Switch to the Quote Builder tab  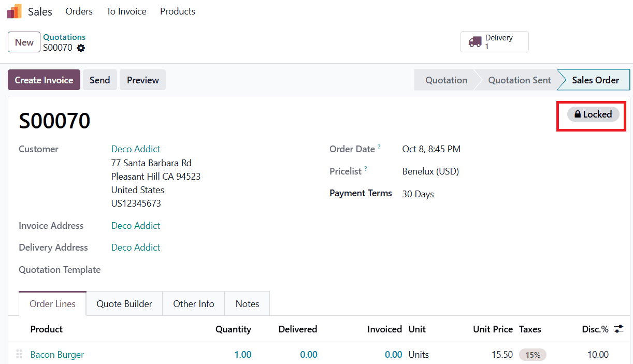pyautogui.click(x=124, y=304)
